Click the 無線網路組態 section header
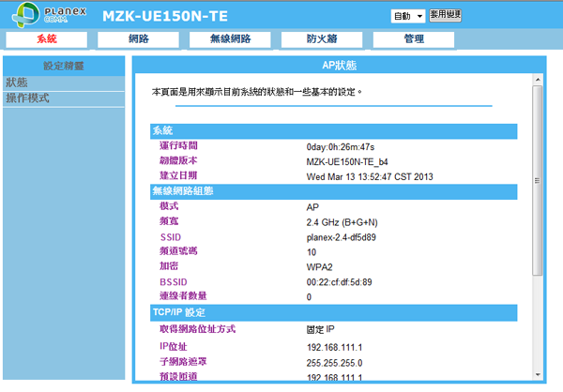This screenshot has width=563, height=392. pyautogui.click(x=333, y=191)
